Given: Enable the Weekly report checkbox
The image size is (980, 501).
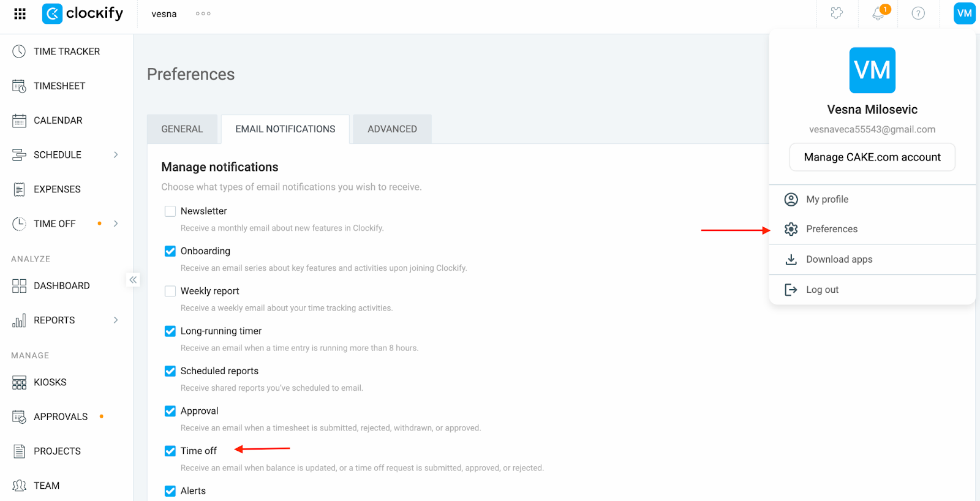Looking at the screenshot, I should tap(170, 291).
